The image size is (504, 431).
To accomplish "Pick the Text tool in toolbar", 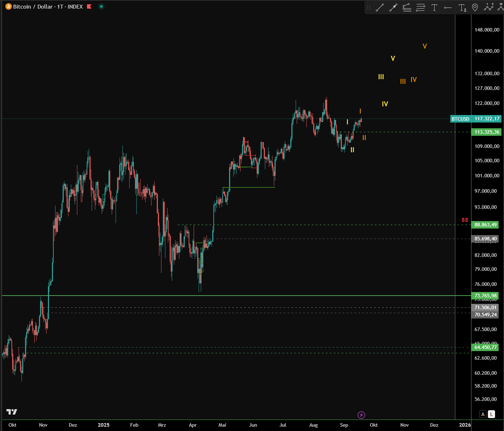I will 434,8.
